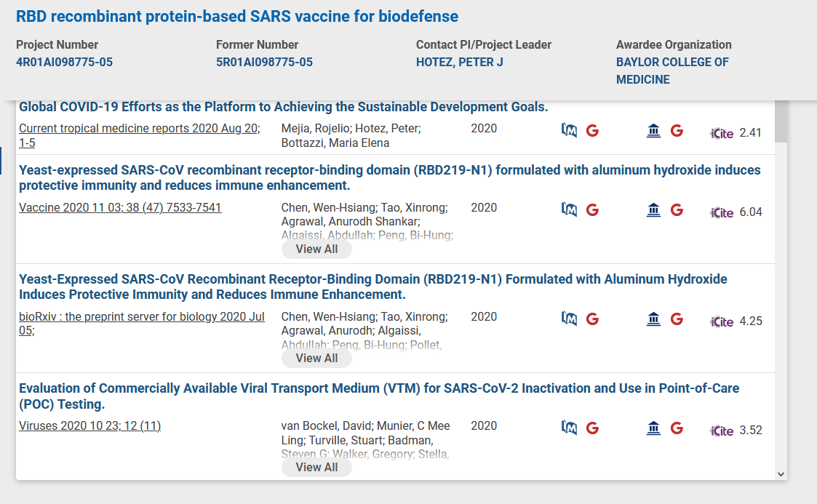Open HOTEZ, PETER J profile link

pyautogui.click(x=460, y=62)
